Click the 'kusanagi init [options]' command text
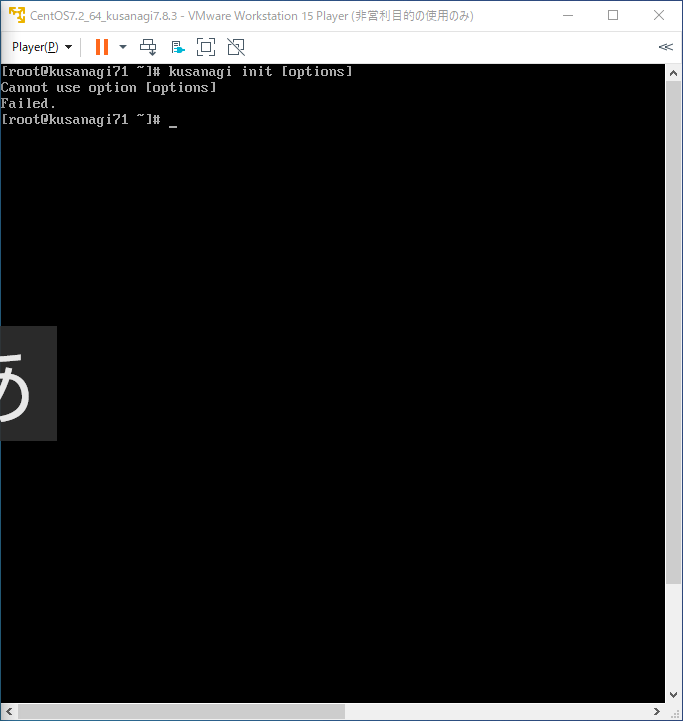The height and width of the screenshot is (721, 683). coord(260,72)
